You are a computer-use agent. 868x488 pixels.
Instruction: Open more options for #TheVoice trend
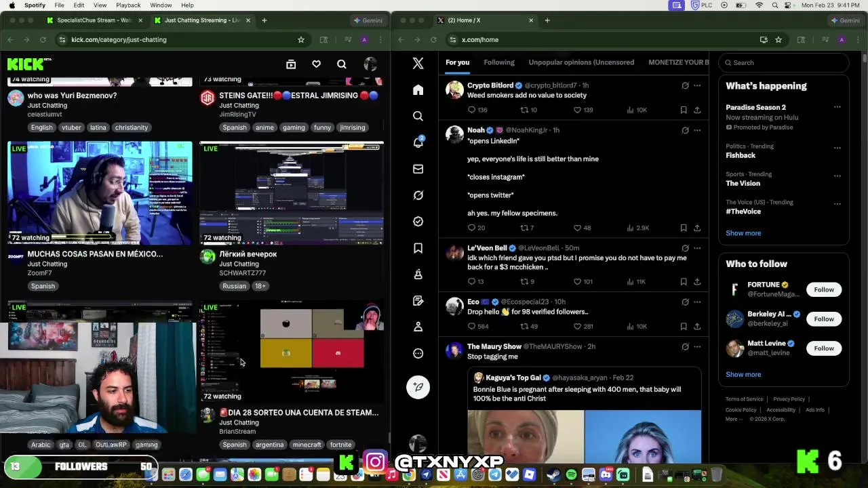tap(837, 203)
